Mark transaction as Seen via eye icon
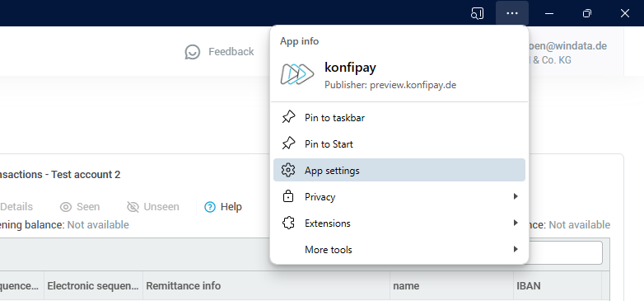Viewport: 644px width, 301px height. pyautogui.click(x=66, y=207)
